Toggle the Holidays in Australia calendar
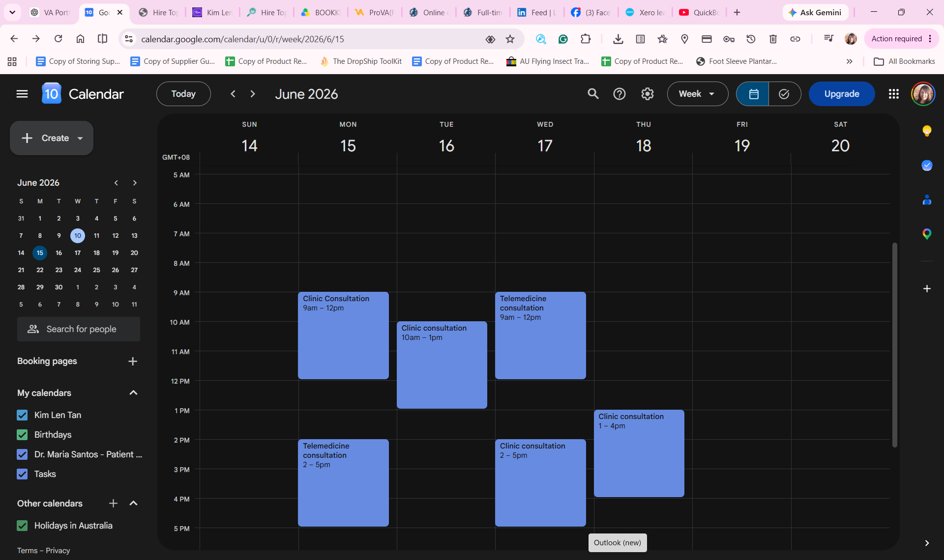The width and height of the screenshot is (944, 560). 22,526
